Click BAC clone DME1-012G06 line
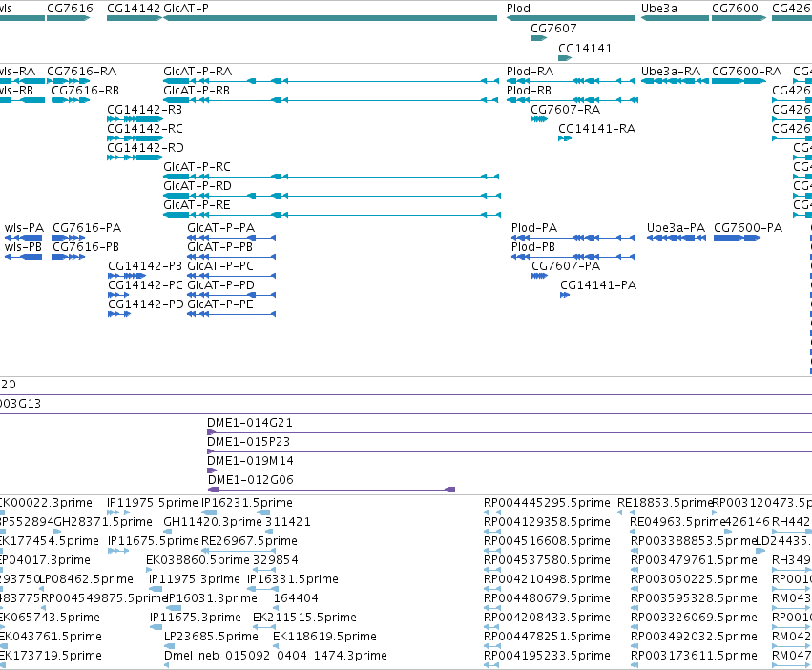 pos(331,490)
